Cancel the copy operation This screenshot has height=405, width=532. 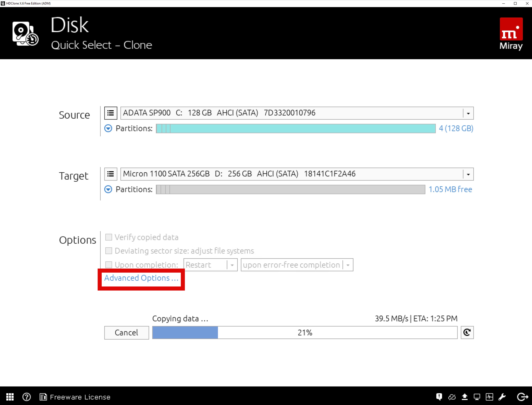point(127,333)
